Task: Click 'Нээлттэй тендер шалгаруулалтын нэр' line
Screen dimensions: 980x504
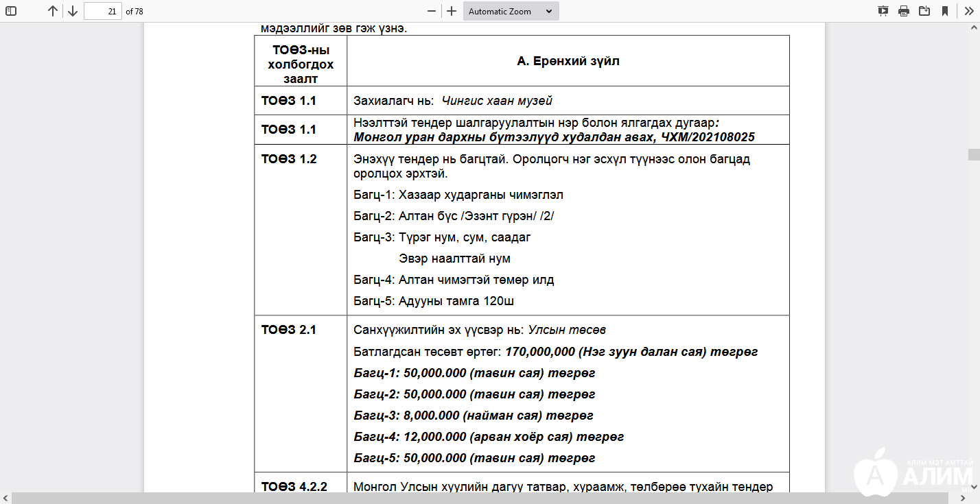Action: pyautogui.click(x=537, y=123)
